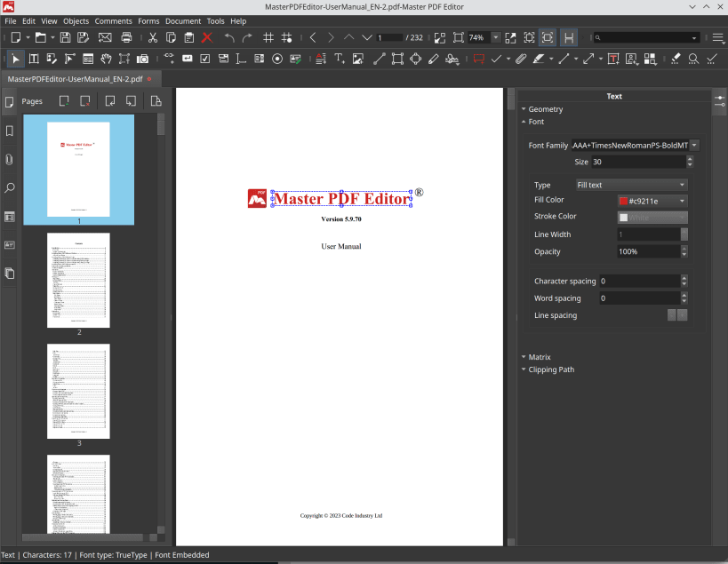Image resolution: width=728 pixels, height=564 pixels.
Task: Select the Hand pan tool
Action: (x=107, y=59)
